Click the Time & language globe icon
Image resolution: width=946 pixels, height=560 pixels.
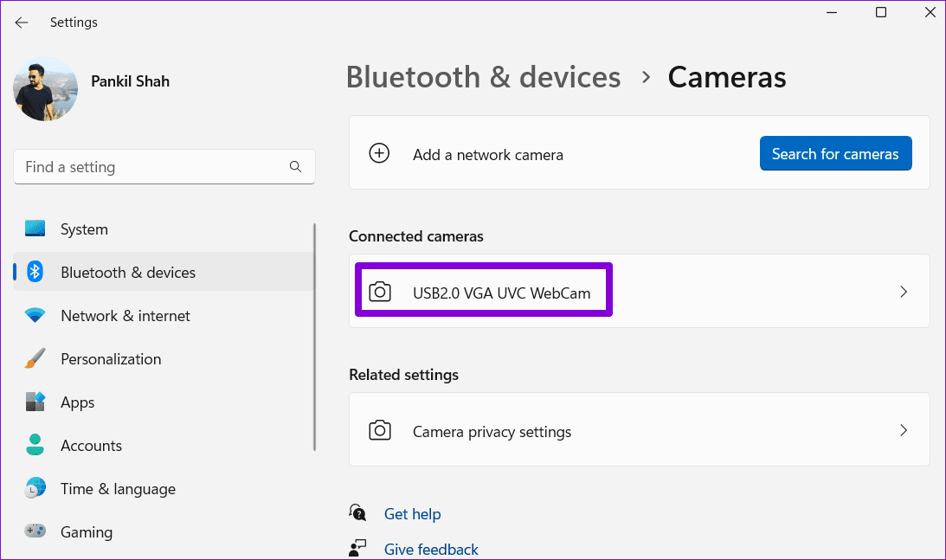[x=35, y=488]
